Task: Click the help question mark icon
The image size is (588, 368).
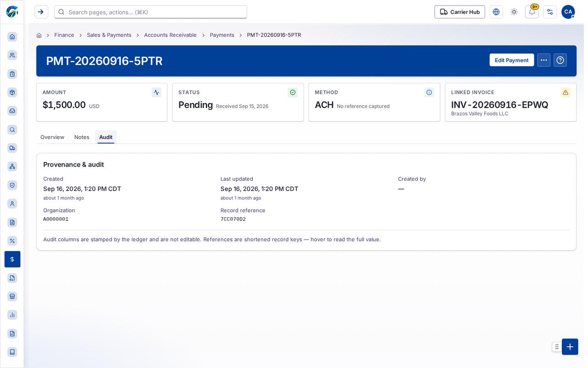Action: tap(560, 60)
